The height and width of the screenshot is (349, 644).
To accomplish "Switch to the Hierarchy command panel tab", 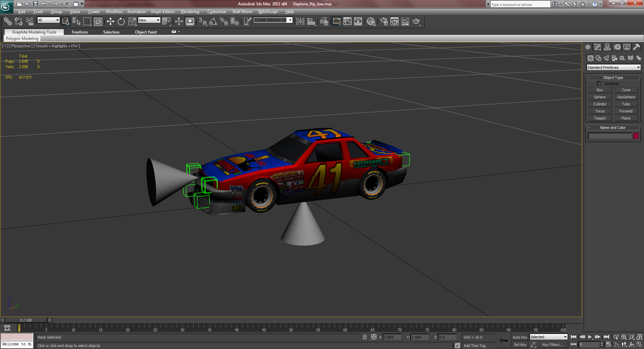I will 607,47.
